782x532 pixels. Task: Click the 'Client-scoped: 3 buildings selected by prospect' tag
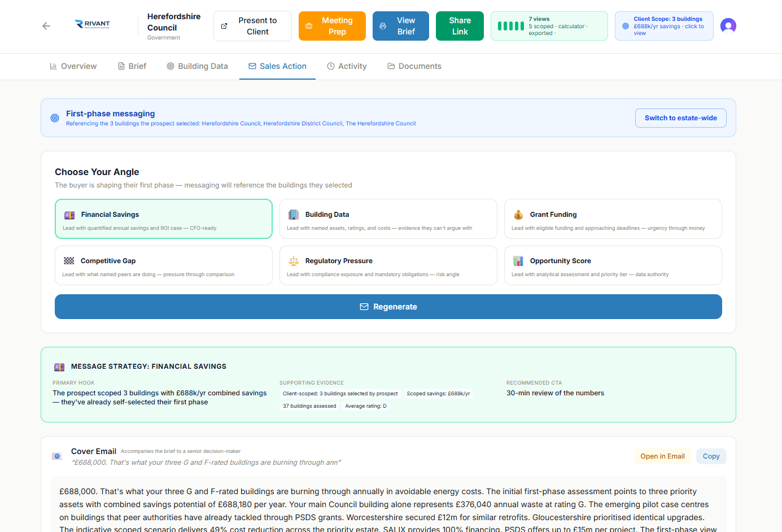point(340,394)
